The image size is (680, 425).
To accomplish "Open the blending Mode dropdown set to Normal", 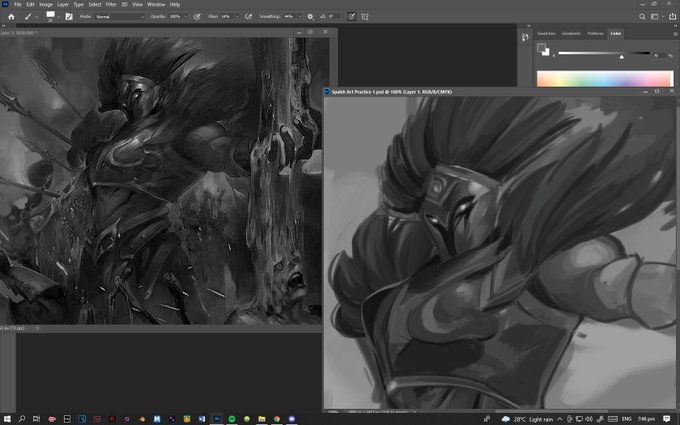I will tap(120, 16).
